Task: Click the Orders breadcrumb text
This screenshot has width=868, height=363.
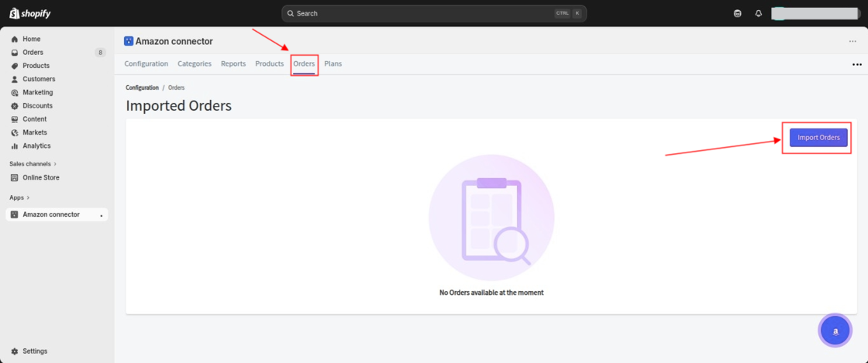Action: coord(177,88)
